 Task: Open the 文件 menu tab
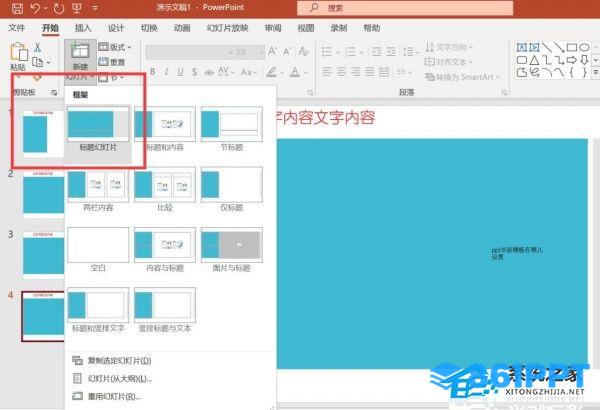(16, 28)
